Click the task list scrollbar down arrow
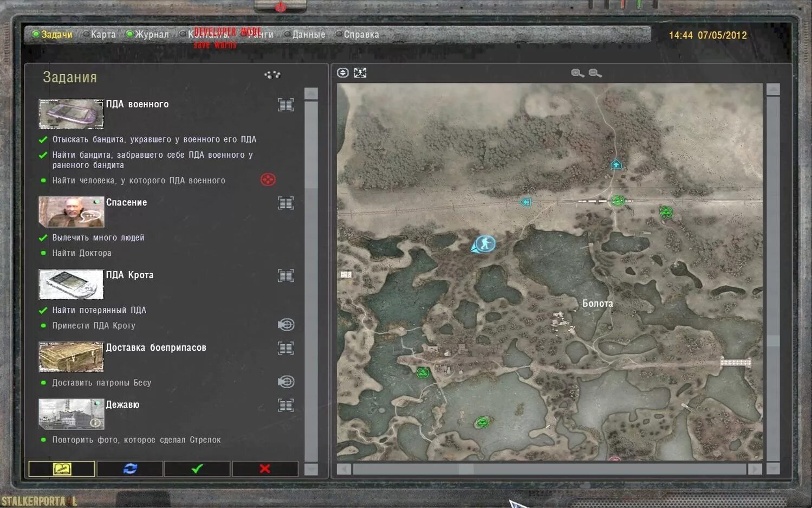Image resolution: width=812 pixels, height=508 pixels. click(311, 469)
